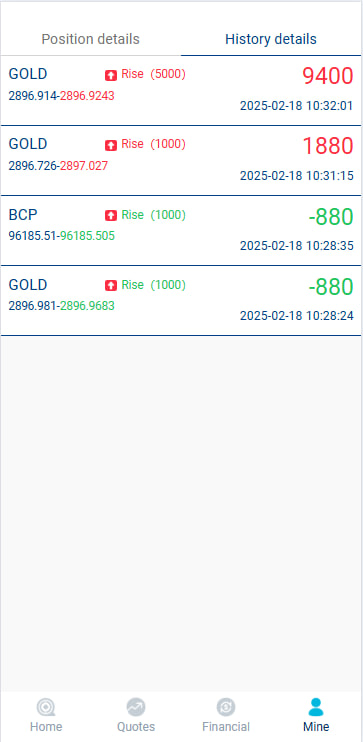Click the Rise arrow icon on GOLD 1880 trade
The width and height of the screenshot is (363, 742).
pyautogui.click(x=111, y=145)
